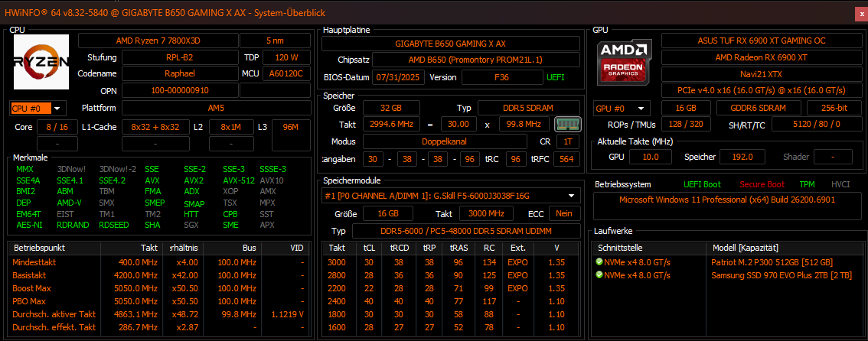Click the AMD-V feature flag

point(69,203)
